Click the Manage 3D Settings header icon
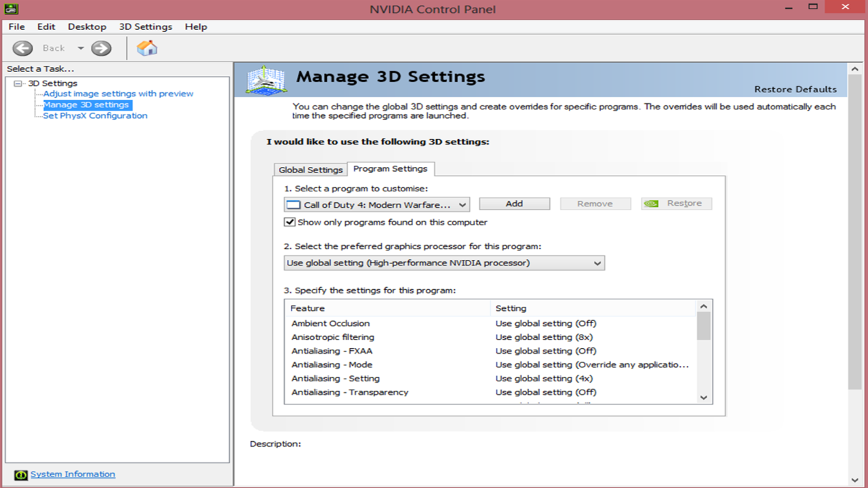 tap(266, 79)
